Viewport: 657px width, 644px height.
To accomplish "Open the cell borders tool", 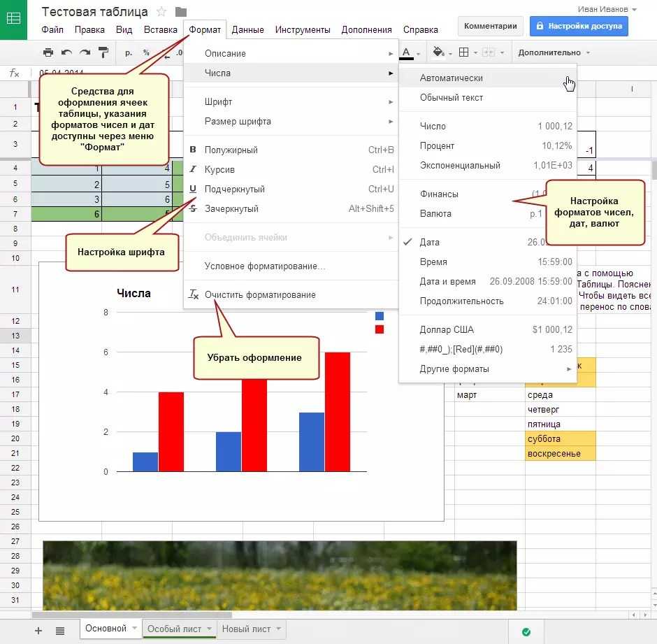I will click(463, 52).
